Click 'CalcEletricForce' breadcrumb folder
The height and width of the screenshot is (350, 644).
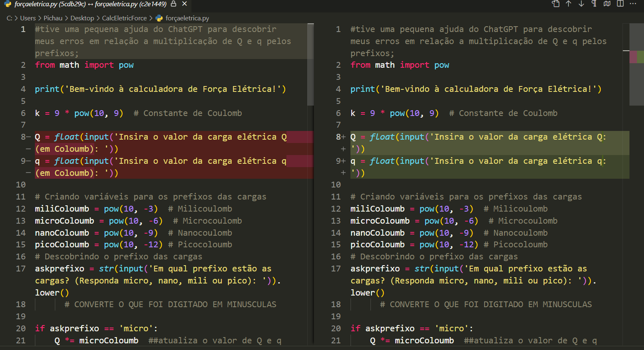point(124,18)
